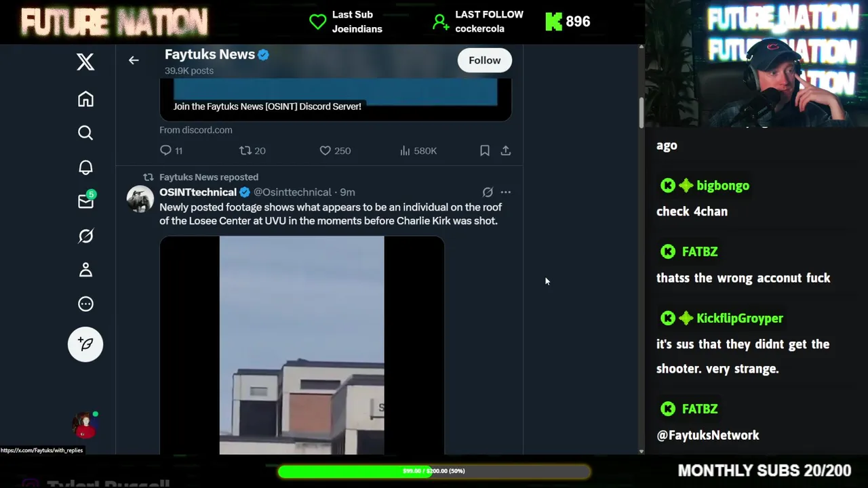The image size is (868, 488).
Task: Bookmark the Discord server post
Action: coord(485,150)
